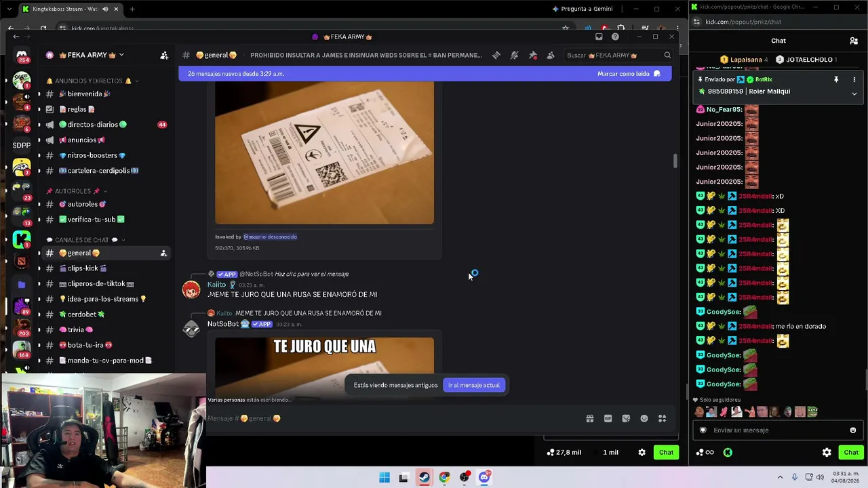Open the emoji picker in Discord message bar
The image size is (868, 488).
coord(644,418)
